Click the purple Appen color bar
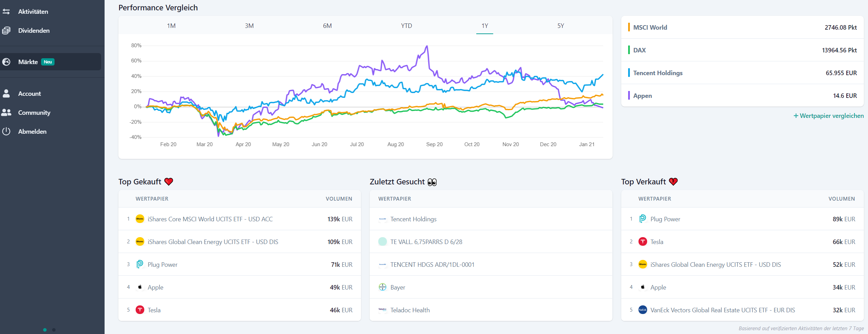Screen dimensions: 868x334 629,95
